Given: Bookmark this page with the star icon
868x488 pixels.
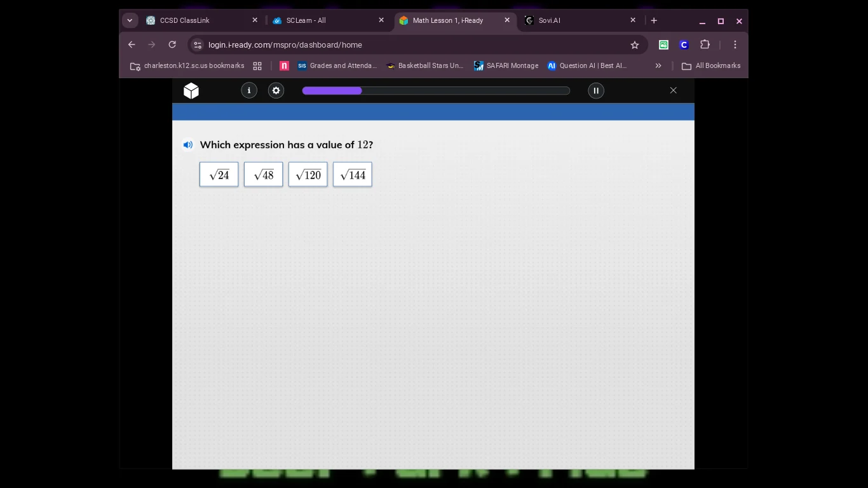Looking at the screenshot, I should (x=634, y=44).
